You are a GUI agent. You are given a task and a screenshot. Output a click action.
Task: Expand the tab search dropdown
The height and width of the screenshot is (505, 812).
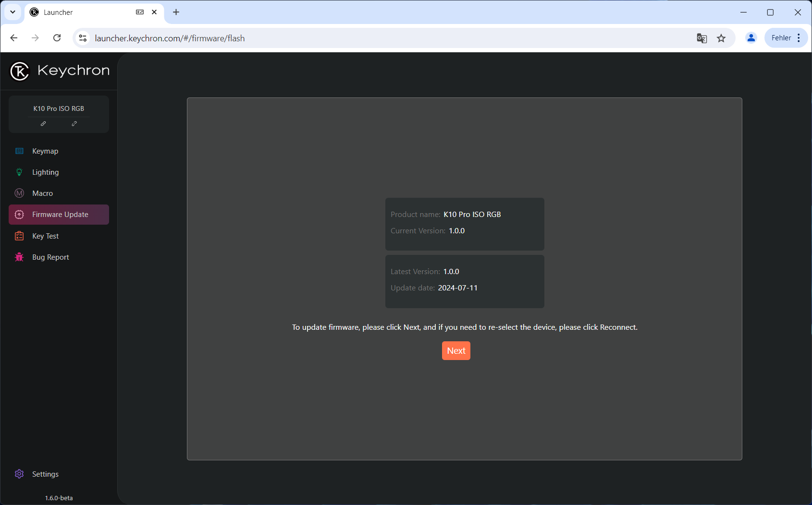(x=12, y=12)
